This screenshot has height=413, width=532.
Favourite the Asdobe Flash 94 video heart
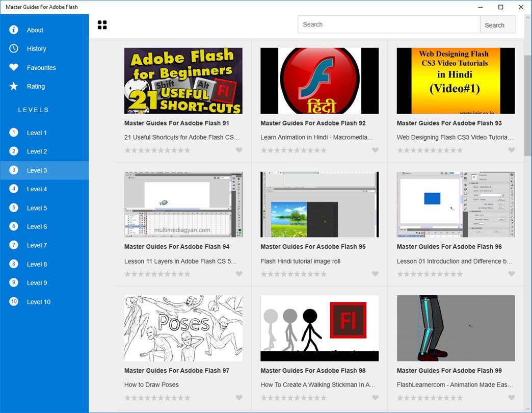[239, 274]
